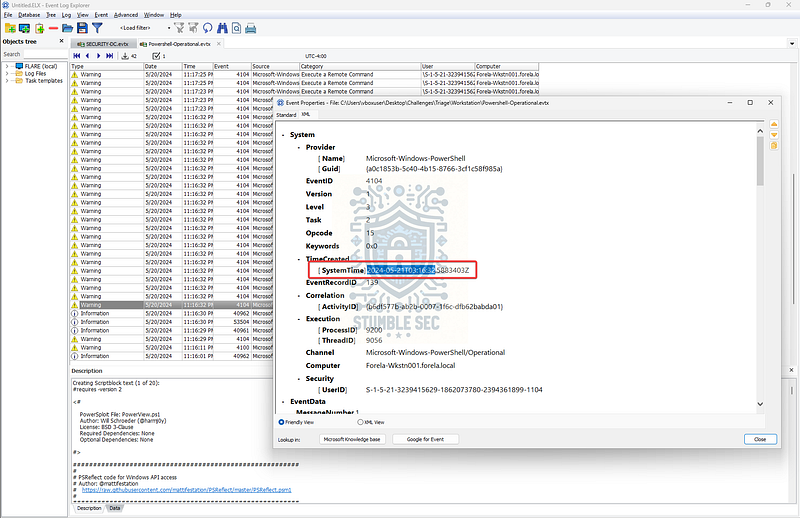
Task: Open the Event menu
Action: click(x=101, y=15)
